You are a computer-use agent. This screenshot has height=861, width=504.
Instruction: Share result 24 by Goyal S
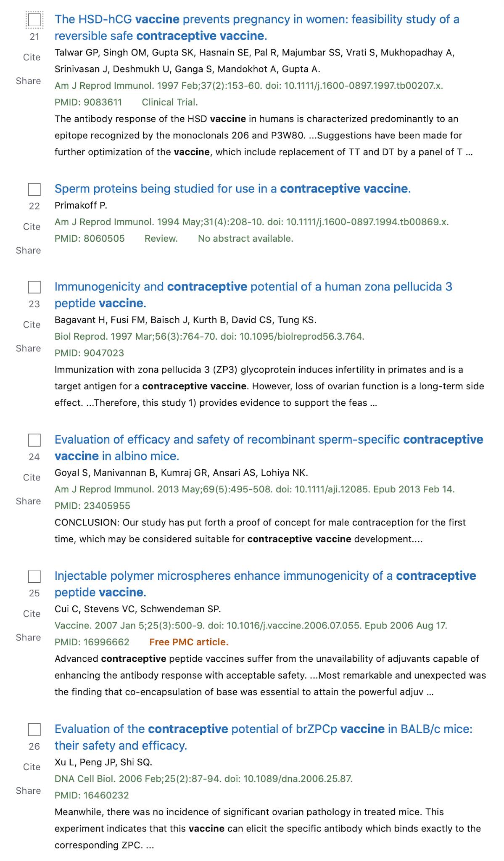(29, 501)
